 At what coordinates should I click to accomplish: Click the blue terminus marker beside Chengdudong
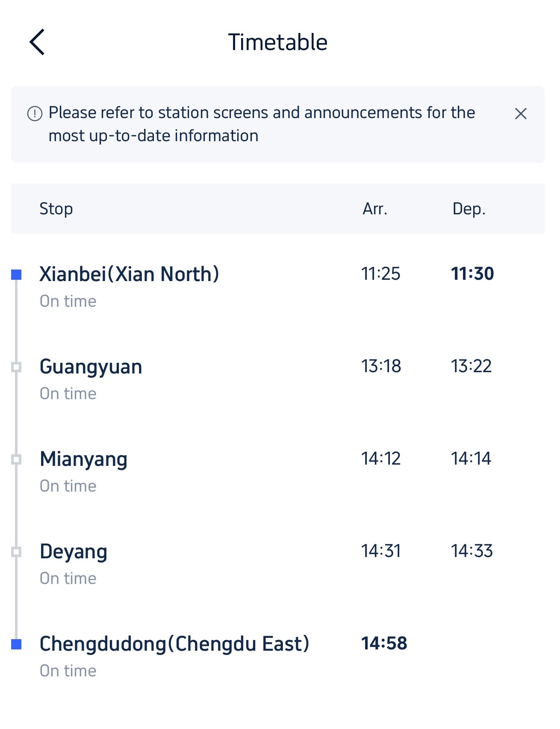point(16,644)
